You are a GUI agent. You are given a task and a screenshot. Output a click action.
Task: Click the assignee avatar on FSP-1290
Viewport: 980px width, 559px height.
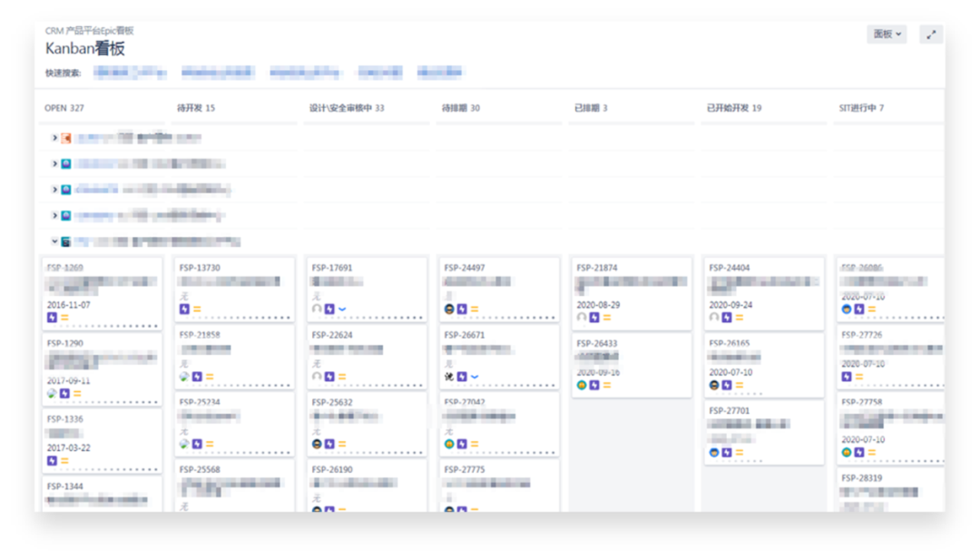tap(52, 393)
